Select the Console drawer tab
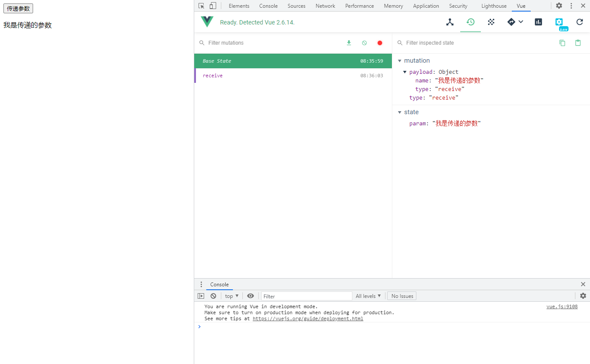 click(220, 285)
